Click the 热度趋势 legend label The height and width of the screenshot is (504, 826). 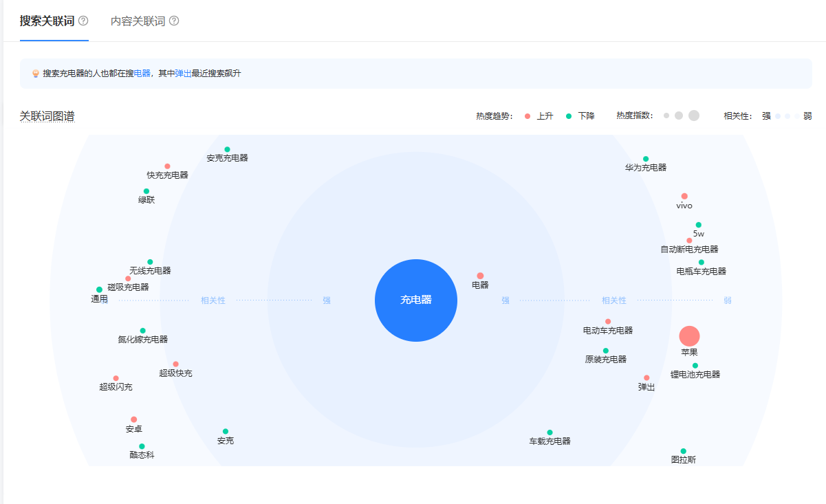(x=494, y=116)
